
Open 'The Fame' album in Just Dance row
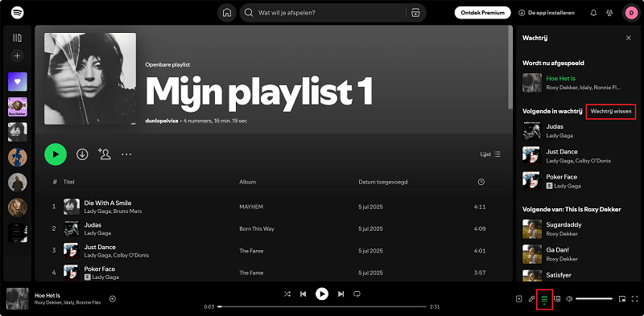coord(251,251)
